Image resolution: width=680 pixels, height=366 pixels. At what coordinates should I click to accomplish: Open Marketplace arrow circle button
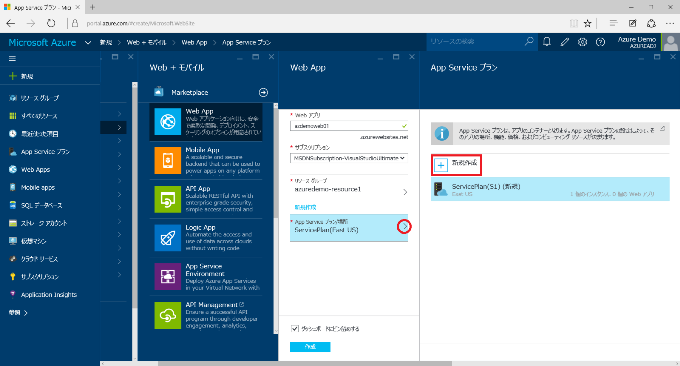263,92
